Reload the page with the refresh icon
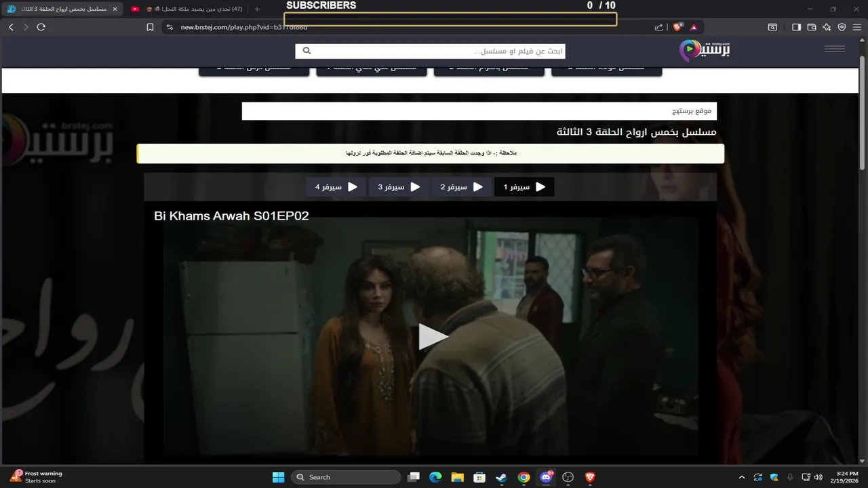Viewport: 868px width, 488px height. tap(41, 27)
